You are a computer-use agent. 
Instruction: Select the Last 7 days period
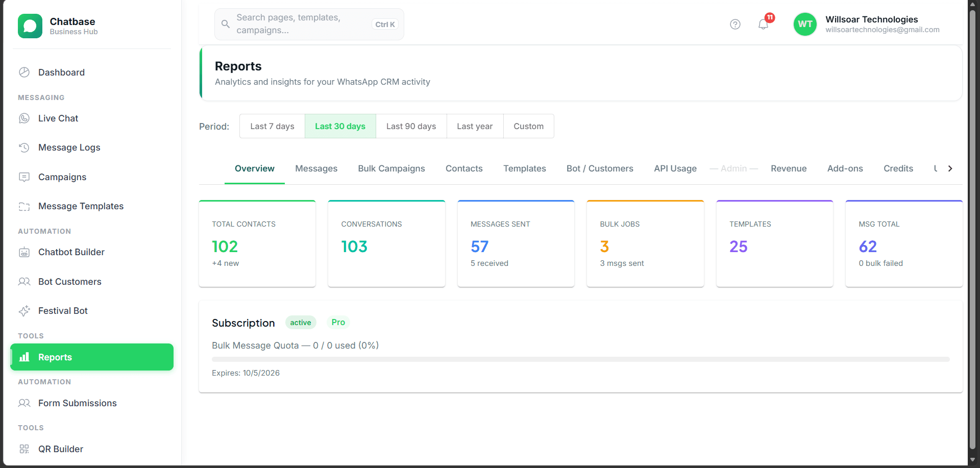click(x=272, y=126)
